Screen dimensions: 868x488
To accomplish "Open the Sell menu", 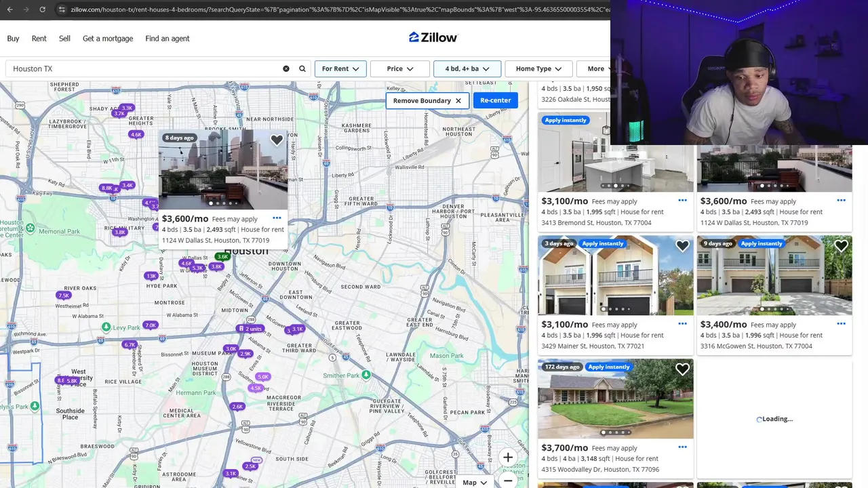I will click(64, 39).
